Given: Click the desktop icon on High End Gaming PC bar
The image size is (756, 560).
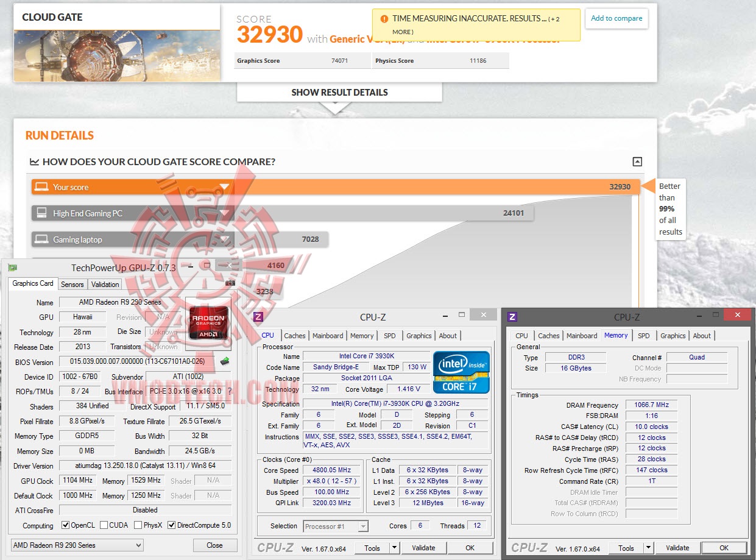Looking at the screenshot, I should point(41,213).
